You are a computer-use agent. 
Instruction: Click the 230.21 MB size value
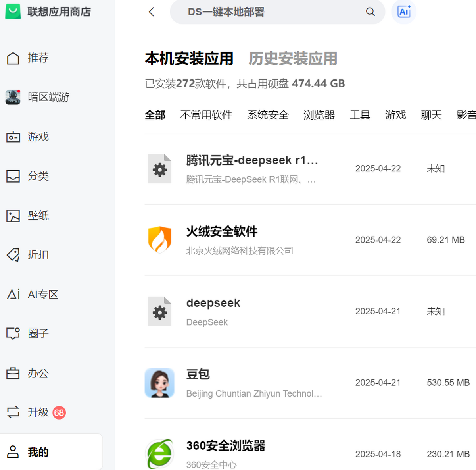(448, 454)
